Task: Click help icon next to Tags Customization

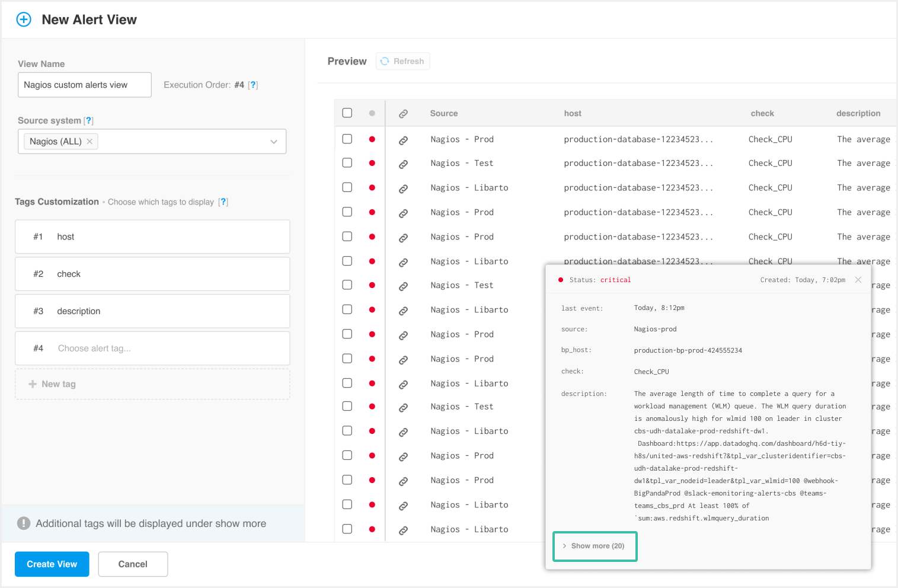Action: click(x=223, y=202)
